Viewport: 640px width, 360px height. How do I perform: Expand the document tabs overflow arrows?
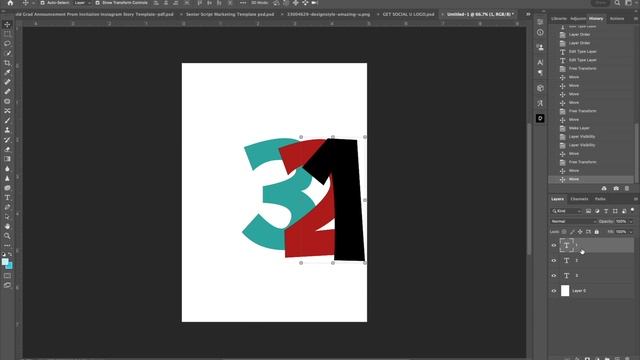point(528,14)
